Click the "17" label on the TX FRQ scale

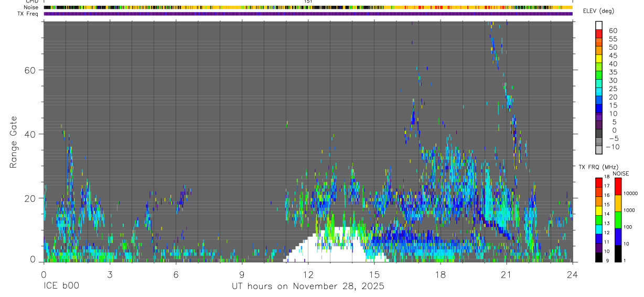[x=606, y=186]
